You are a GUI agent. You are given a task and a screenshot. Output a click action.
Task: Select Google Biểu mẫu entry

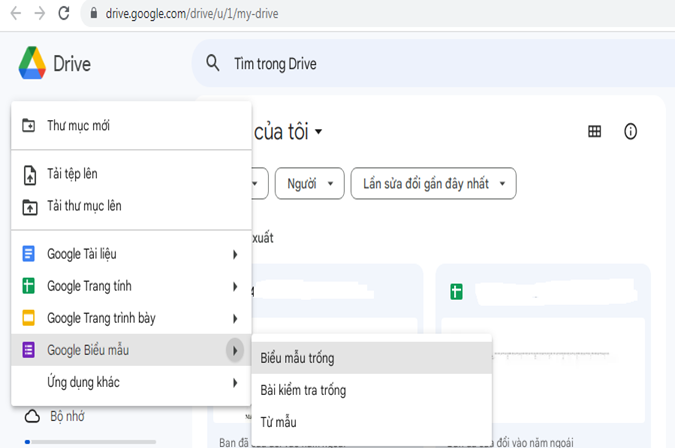point(131,350)
